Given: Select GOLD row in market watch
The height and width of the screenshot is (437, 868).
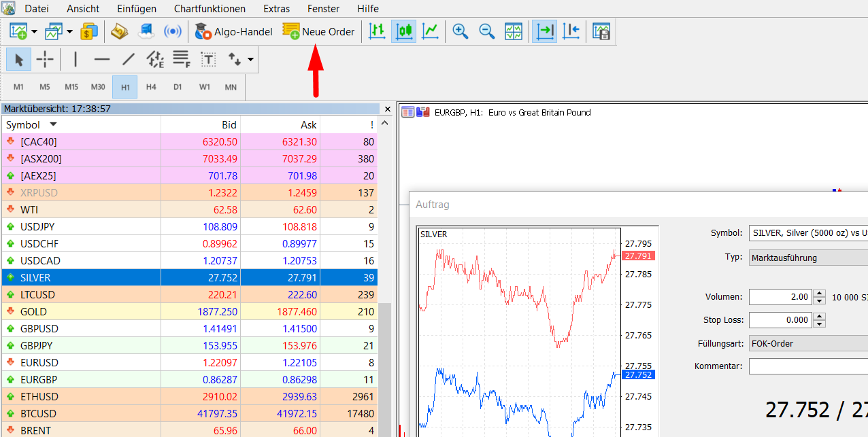Looking at the screenshot, I should click(x=190, y=312).
